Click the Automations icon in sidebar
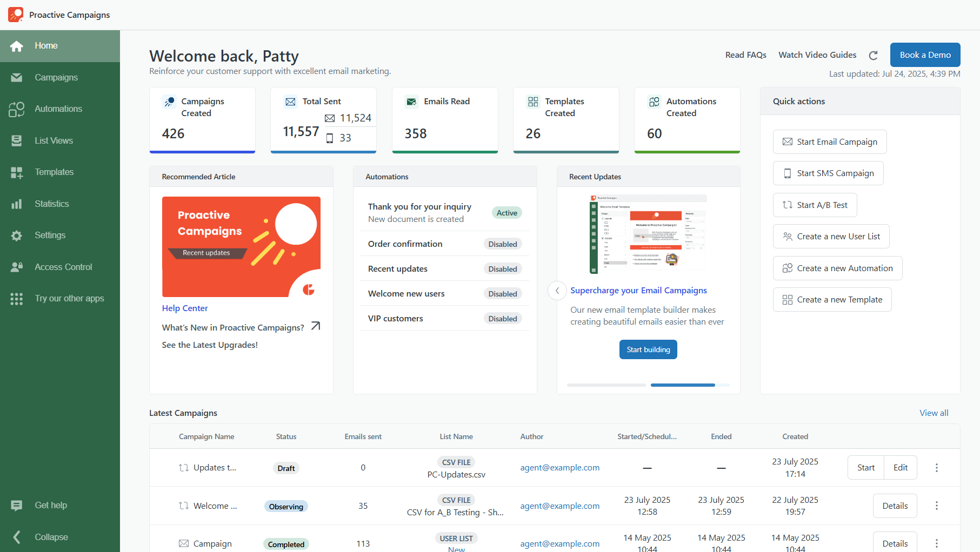Screen dimensions: 980x552 coord(17,109)
